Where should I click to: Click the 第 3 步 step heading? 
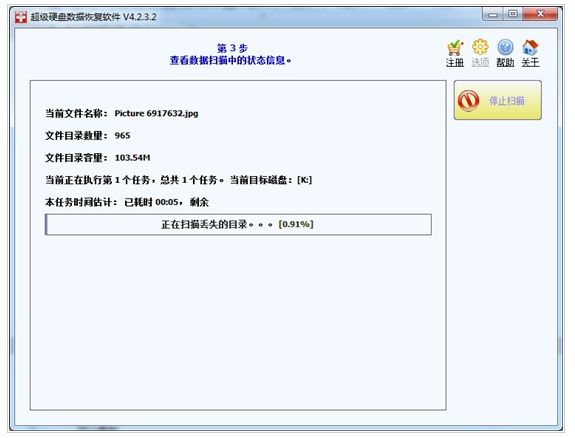(232, 48)
